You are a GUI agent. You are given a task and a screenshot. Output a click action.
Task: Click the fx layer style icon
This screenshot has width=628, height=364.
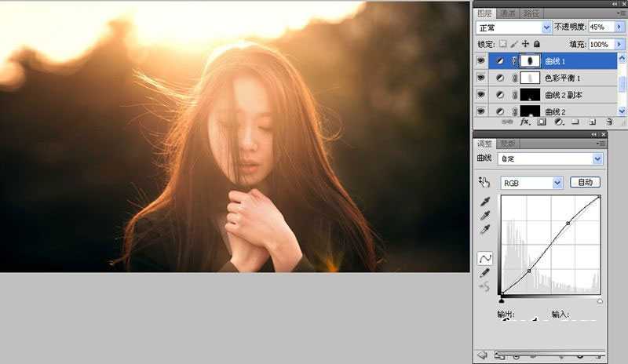click(526, 122)
